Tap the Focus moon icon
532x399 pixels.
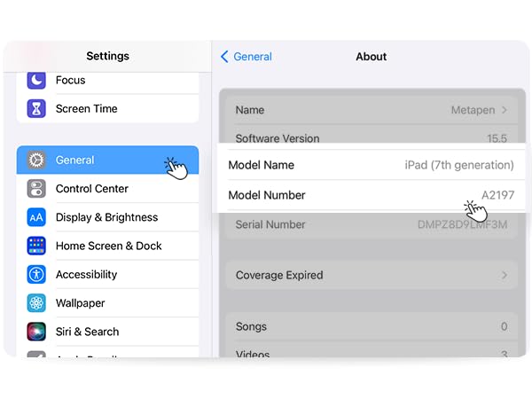point(36,81)
